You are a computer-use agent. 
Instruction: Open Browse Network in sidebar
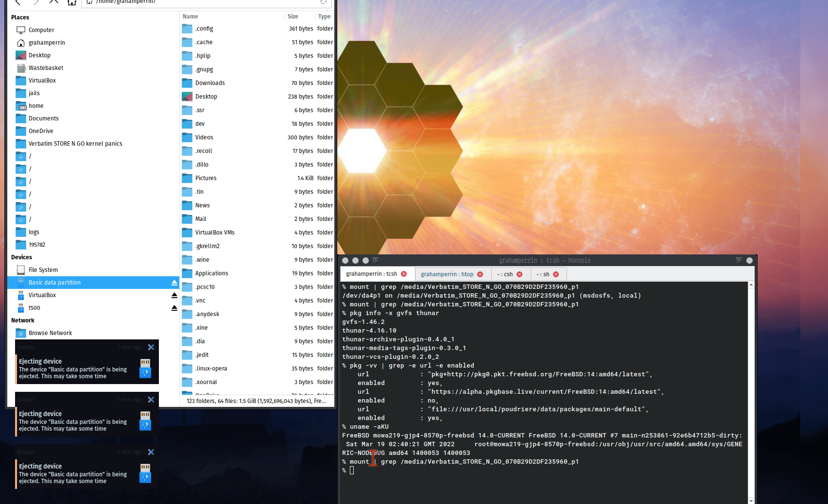tap(50, 333)
